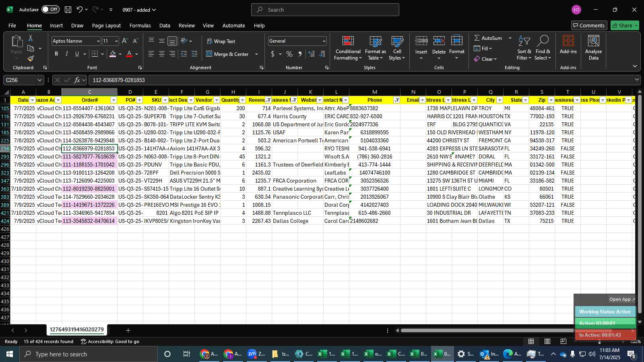Click the Save icon in title bar
The image size is (644, 362).
pos(68,10)
